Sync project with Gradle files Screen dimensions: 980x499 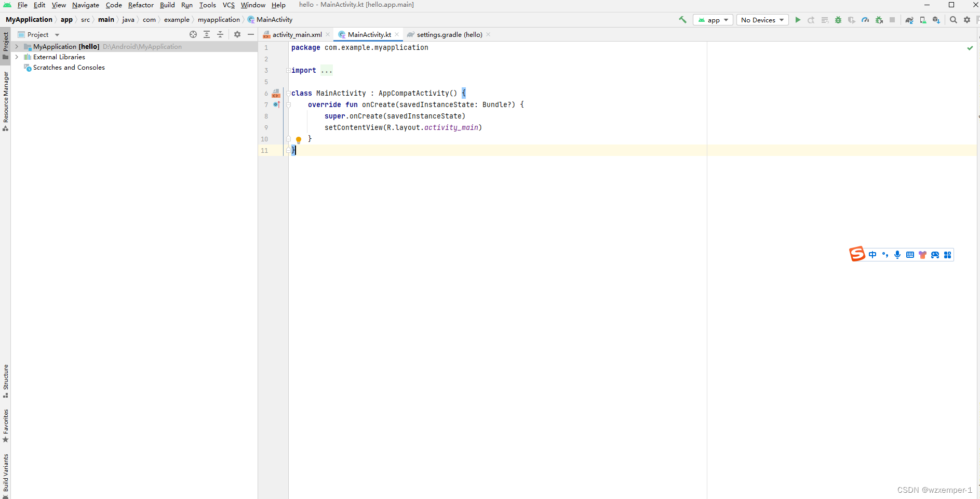click(x=909, y=20)
